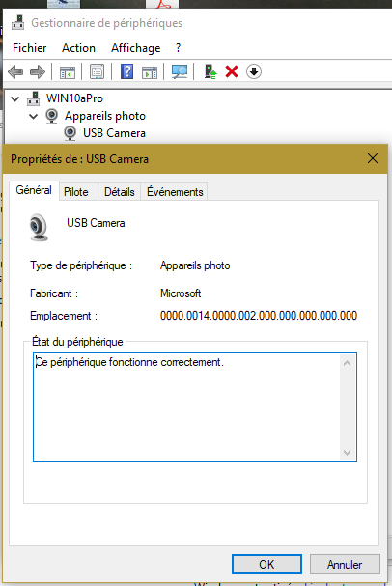Open the Fichier menu
This screenshot has height=586, width=392.
coord(30,48)
